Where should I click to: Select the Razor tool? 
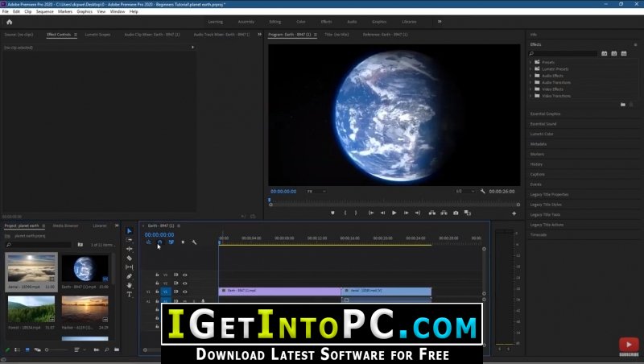(130, 258)
